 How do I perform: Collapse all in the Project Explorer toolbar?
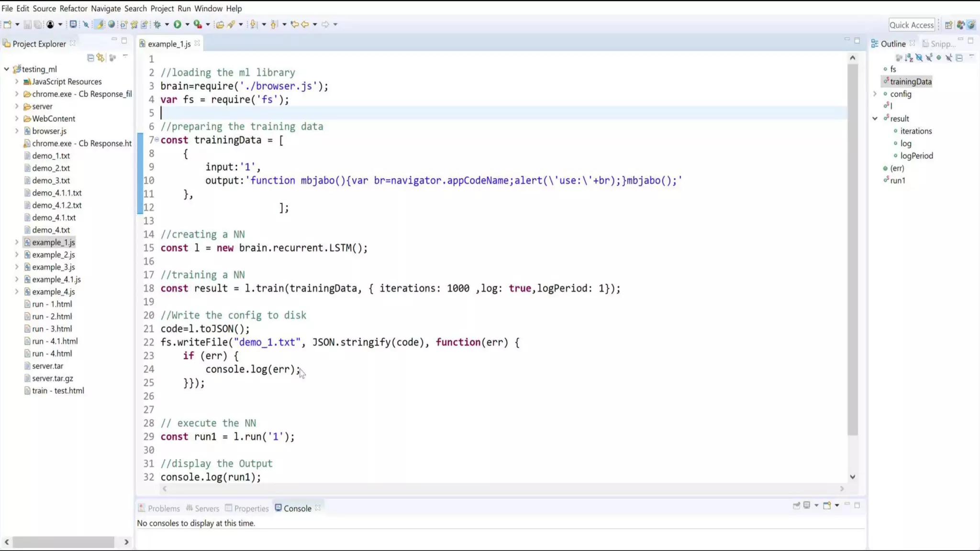click(x=90, y=58)
